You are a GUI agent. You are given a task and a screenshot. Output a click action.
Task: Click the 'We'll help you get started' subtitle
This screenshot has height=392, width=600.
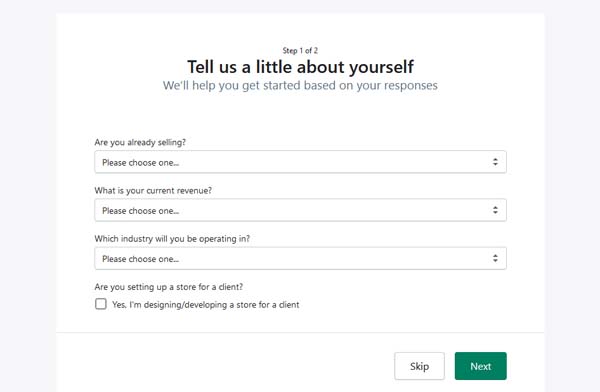(x=300, y=85)
